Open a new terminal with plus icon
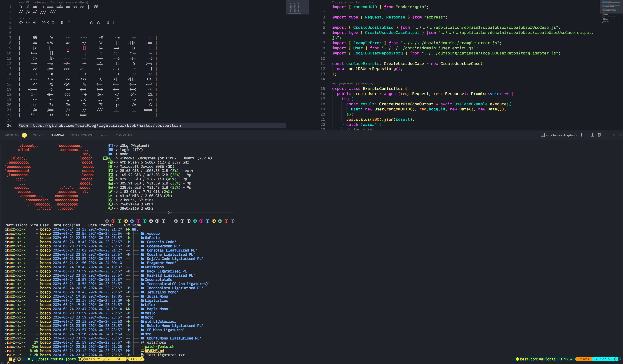This screenshot has height=364, width=623. (581, 135)
